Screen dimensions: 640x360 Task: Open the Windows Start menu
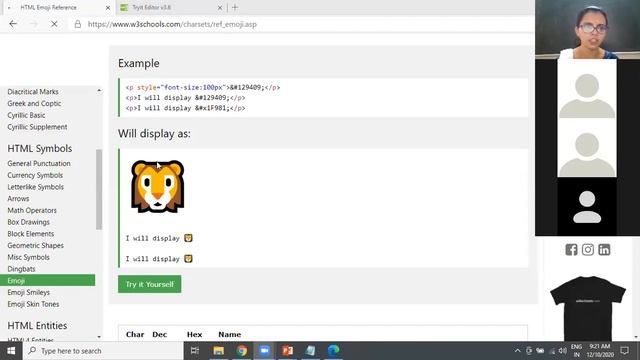[x=11, y=351]
